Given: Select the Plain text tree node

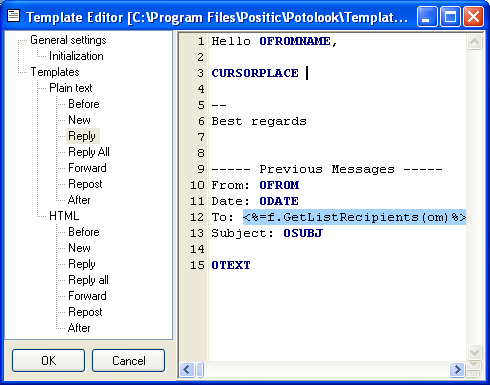Looking at the screenshot, I should pos(71,88).
